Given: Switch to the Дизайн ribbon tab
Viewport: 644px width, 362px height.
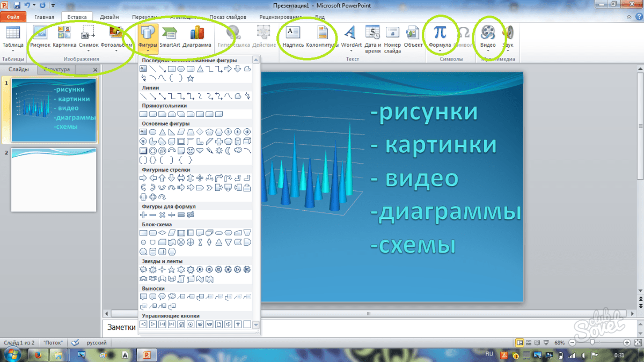Looking at the screenshot, I should pyautogui.click(x=109, y=17).
